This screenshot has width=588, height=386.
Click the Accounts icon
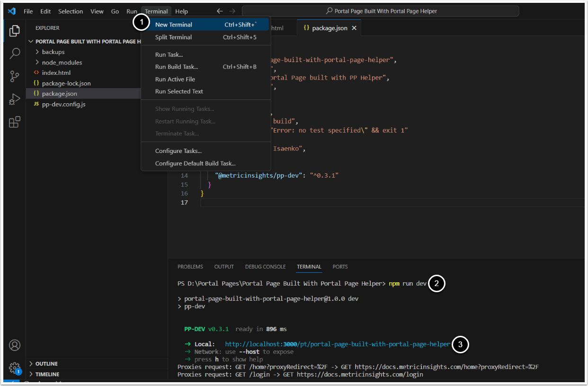tap(15, 345)
